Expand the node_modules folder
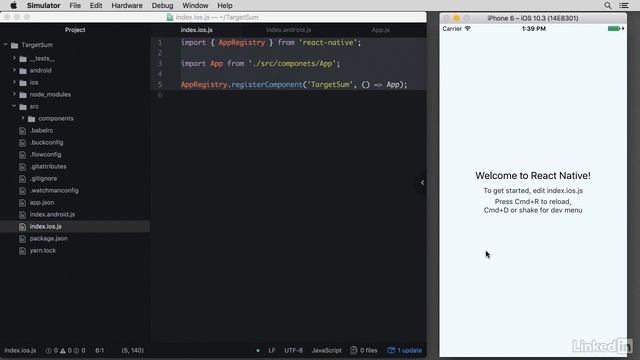640x360 pixels. tap(14, 94)
